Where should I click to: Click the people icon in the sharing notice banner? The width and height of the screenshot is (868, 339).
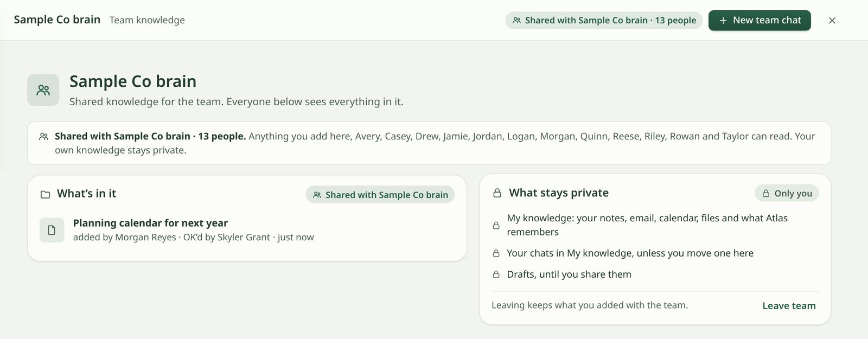(44, 137)
